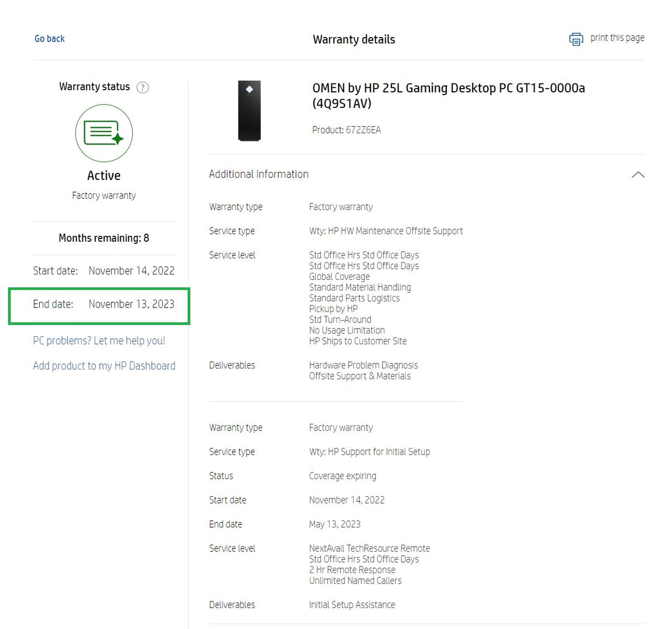
Task: Collapse the Additional Information section
Action: point(638,174)
